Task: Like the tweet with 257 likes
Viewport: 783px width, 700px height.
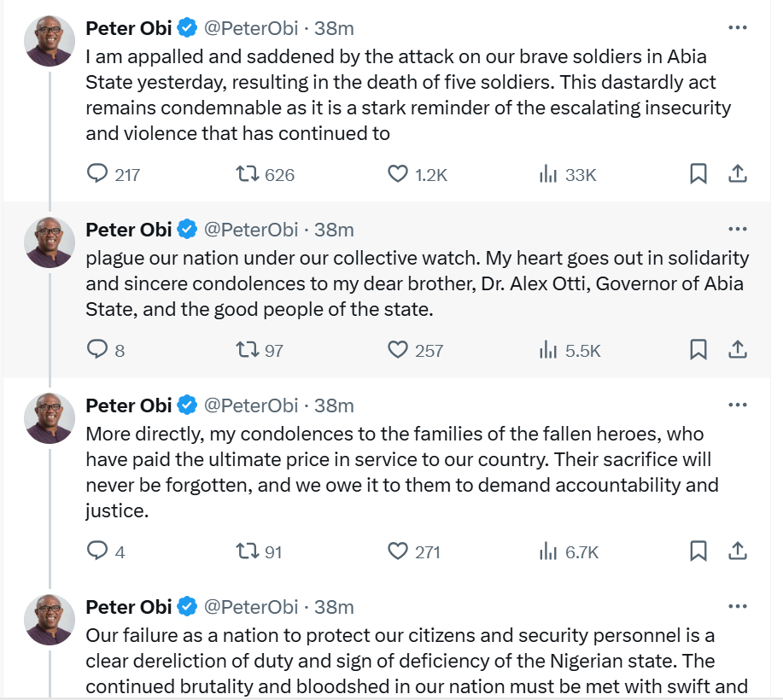Action: [398, 349]
